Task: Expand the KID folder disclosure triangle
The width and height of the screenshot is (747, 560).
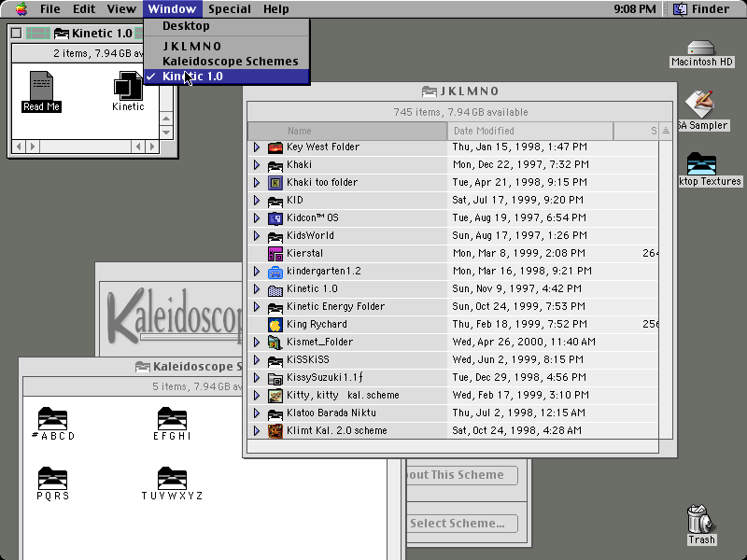Action: (x=256, y=201)
